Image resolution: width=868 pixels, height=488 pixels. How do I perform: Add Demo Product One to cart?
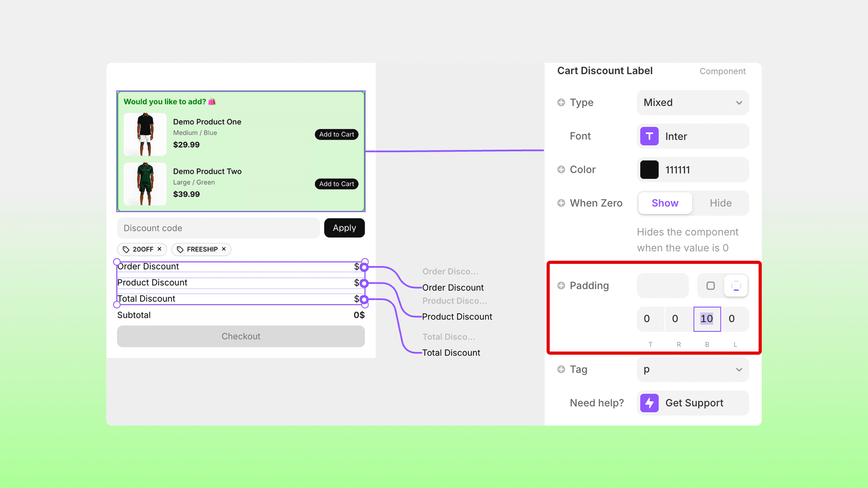(x=336, y=134)
